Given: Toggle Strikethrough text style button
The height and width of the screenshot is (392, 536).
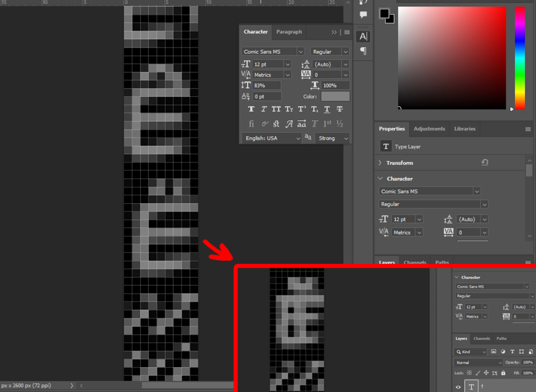Looking at the screenshot, I should point(339,109).
